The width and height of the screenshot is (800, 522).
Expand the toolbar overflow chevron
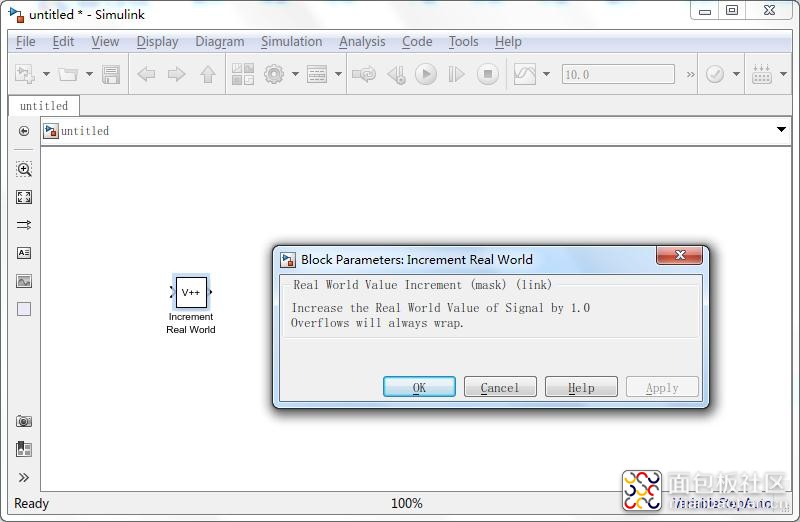click(x=690, y=74)
